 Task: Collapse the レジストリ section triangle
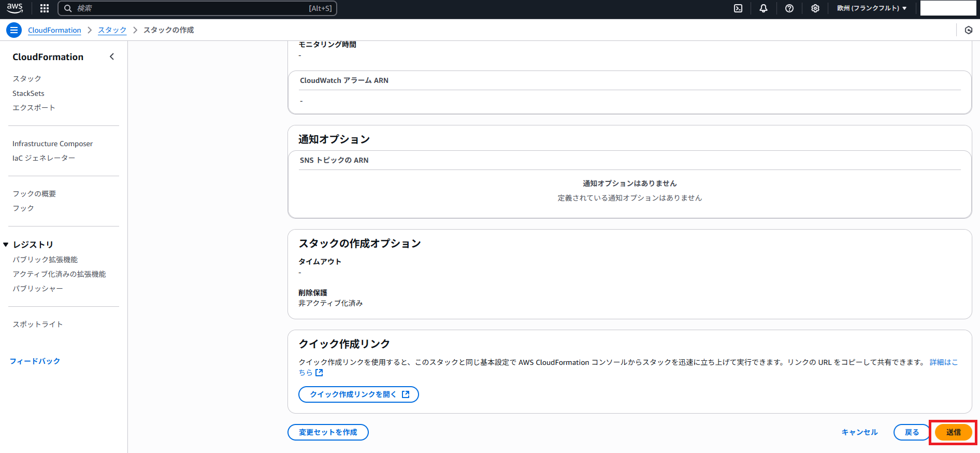click(x=6, y=245)
